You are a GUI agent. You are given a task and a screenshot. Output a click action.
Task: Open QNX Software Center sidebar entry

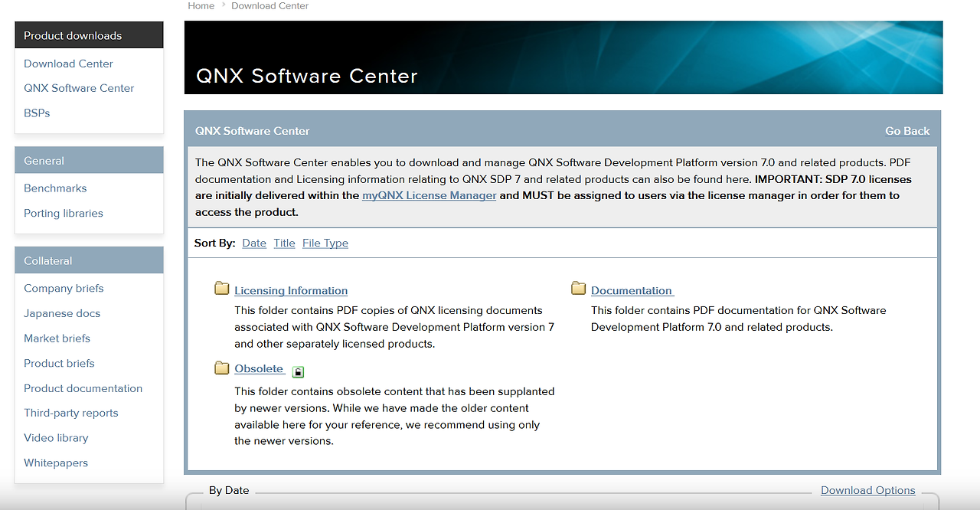tap(79, 87)
